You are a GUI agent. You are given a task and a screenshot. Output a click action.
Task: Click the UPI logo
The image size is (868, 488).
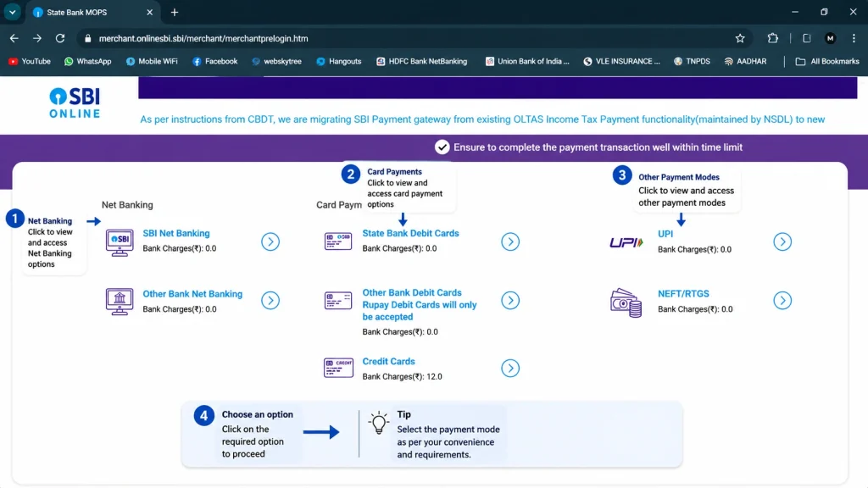pos(626,242)
